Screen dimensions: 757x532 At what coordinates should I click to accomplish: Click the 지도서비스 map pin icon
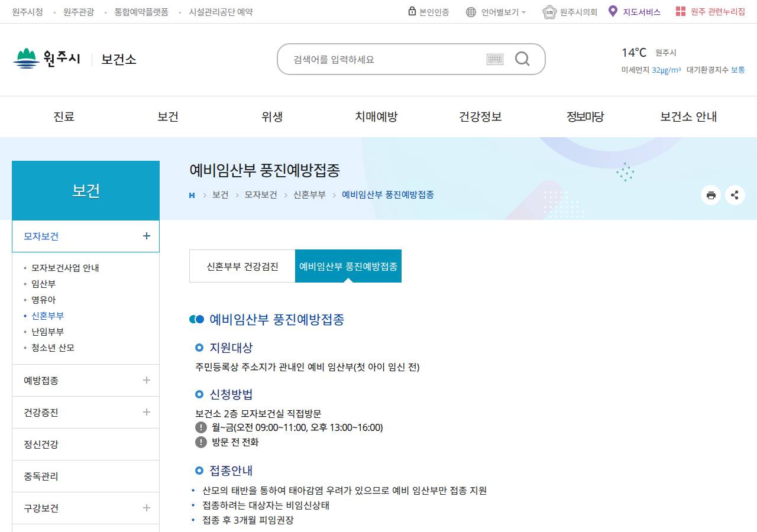tap(613, 11)
